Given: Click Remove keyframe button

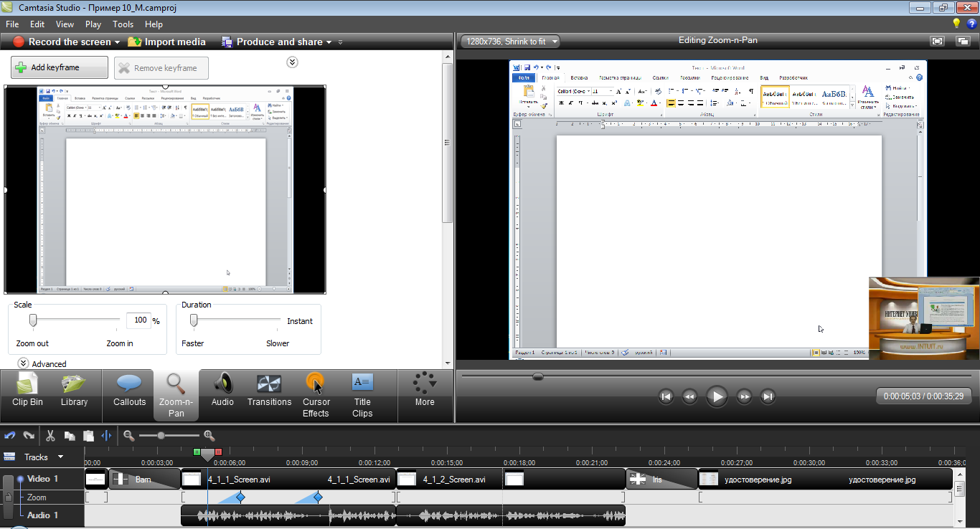Looking at the screenshot, I should 161,68.
